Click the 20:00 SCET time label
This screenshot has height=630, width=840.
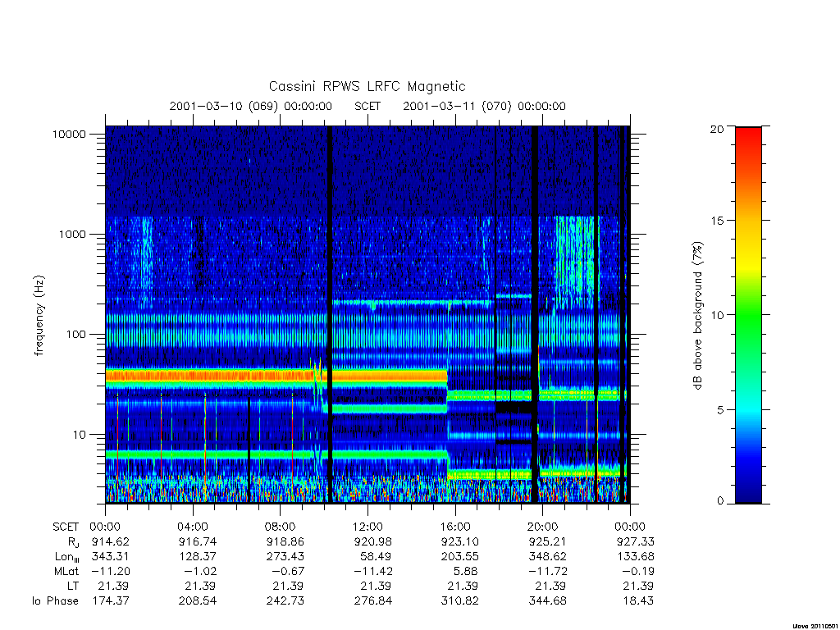543,527
